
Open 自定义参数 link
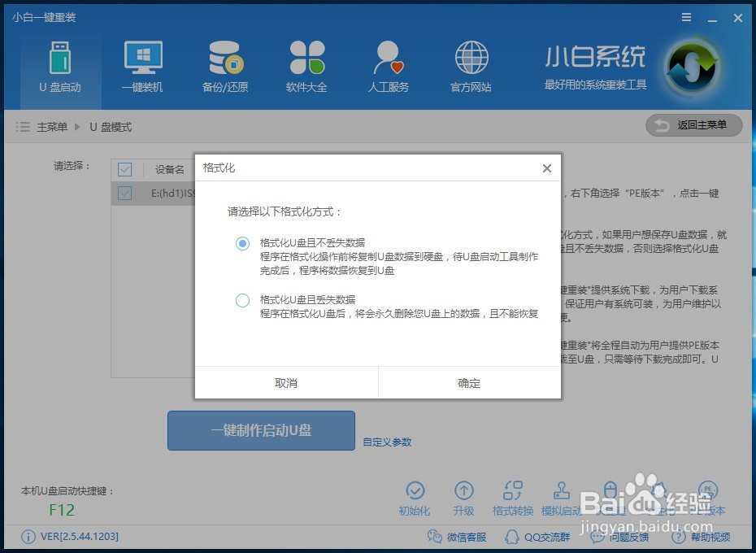[x=387, y=442]
